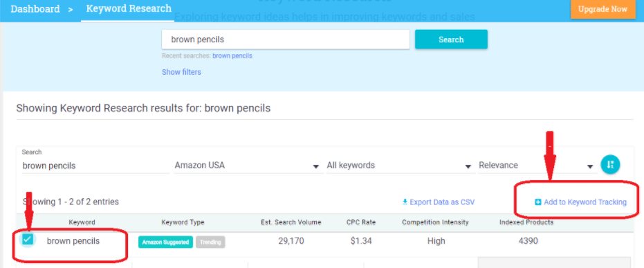The width and height of the screenshot is (644, 268).
Task: Open the Relevance sort dropdown
Action: click(537, 166)
